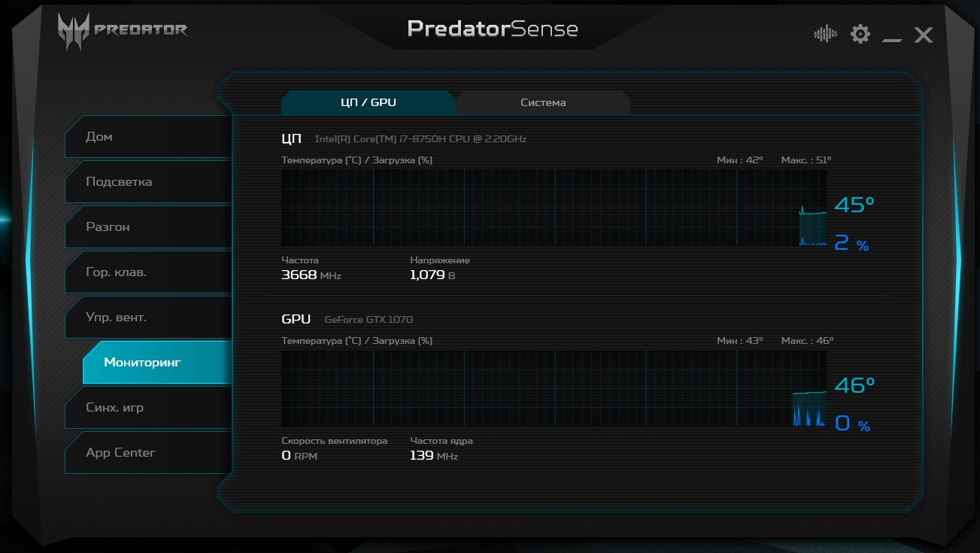Click the CPU temperature graph
980x553 pixels.
point(554,208)
